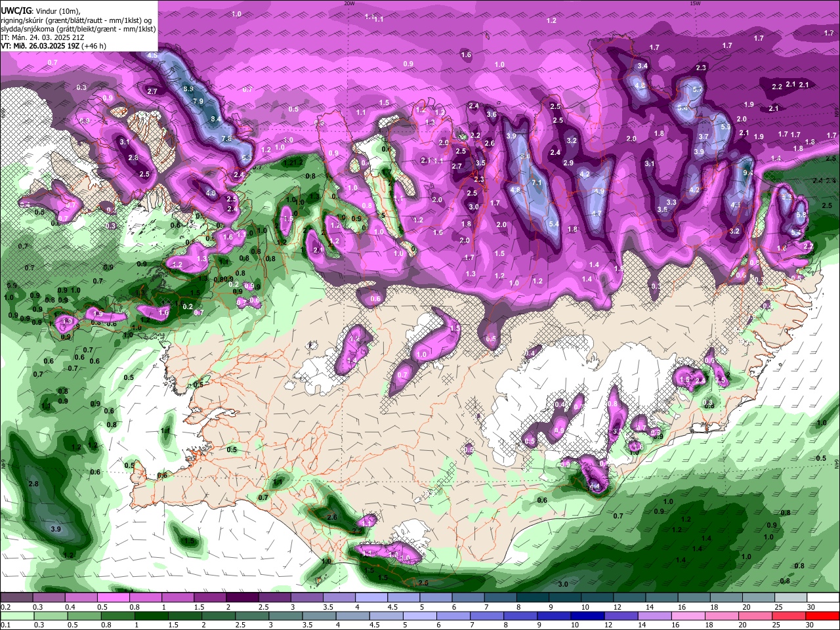840x630 pixels.
Task: Select the dark teal swatch labeled 9 in upper legend
Action: [566, 598]
